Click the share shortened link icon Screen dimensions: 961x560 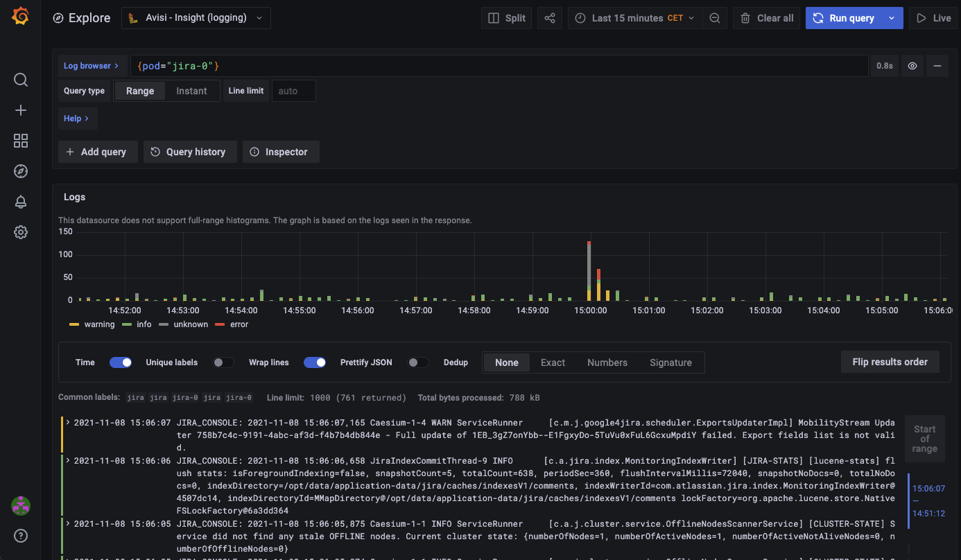[550, 18]
